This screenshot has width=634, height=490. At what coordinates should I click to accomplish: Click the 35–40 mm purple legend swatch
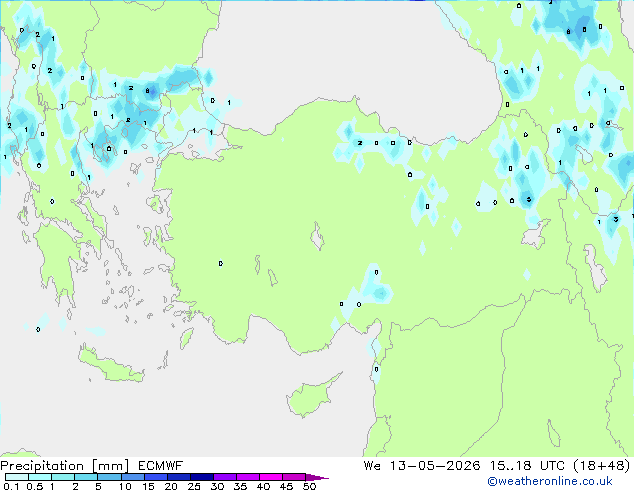tap(247, 477)
